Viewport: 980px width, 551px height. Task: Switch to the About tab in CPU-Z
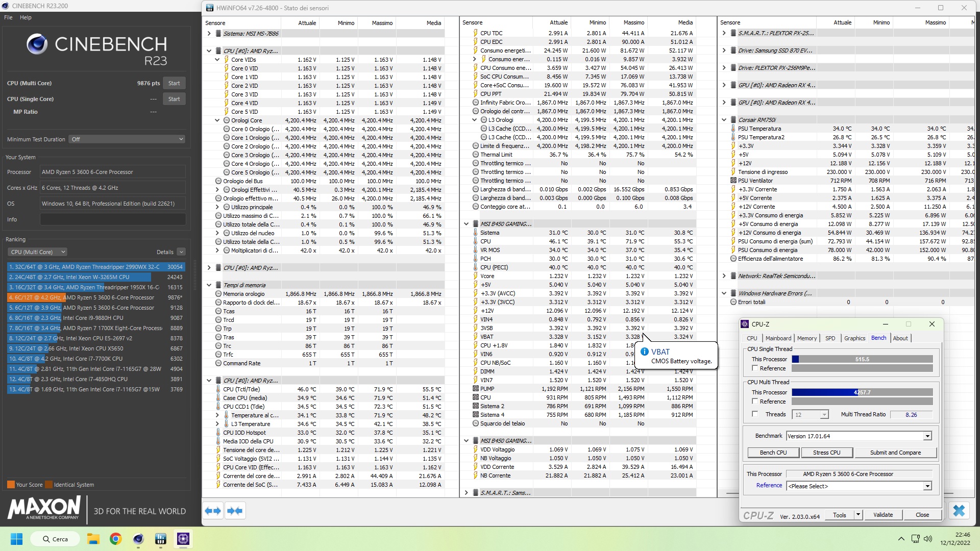tap(900, 338)
